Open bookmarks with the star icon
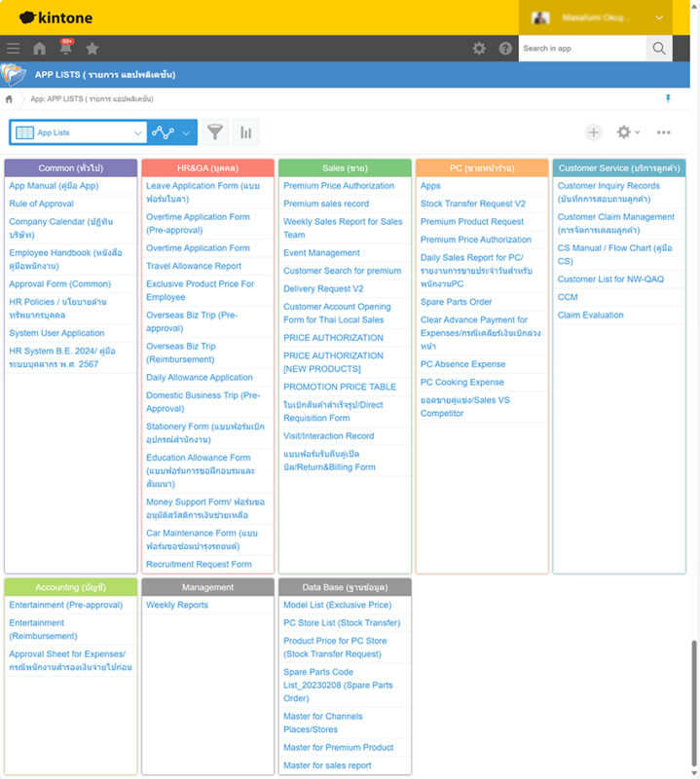The width and height of the screenshot is (700, 779). tap(92, 49)
